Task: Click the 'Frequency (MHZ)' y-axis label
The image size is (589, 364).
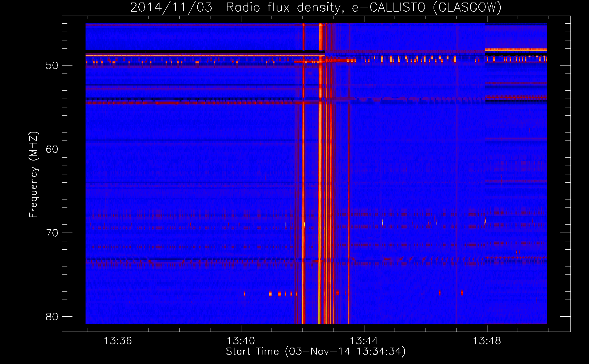Action: click(x=33, y=175)
